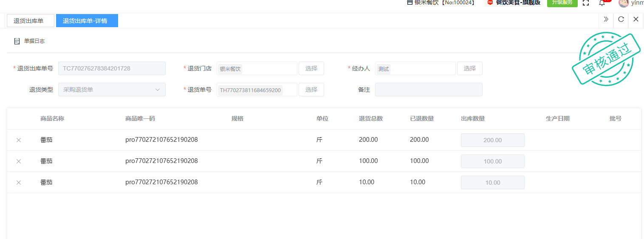This screenshot has height=239, width=644.
Task: Open the notification bell
Action: point(602,3)
